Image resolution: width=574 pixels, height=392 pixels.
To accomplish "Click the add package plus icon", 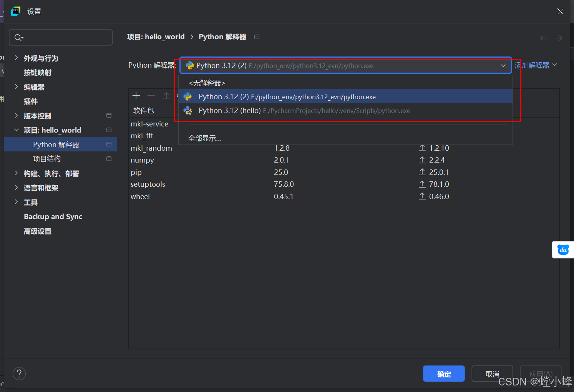I will coord(136,96).
